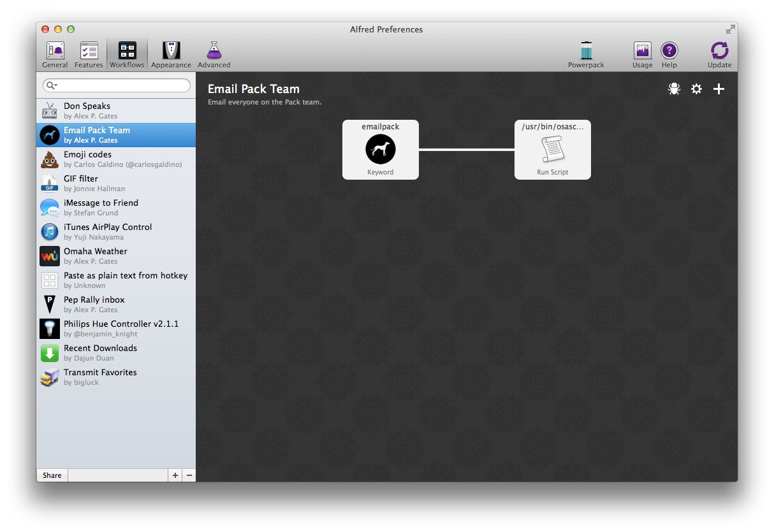This screenshot has width=774, height=532.
Task: Switch to the Workflows tab
Action: [x=127, y=55]
